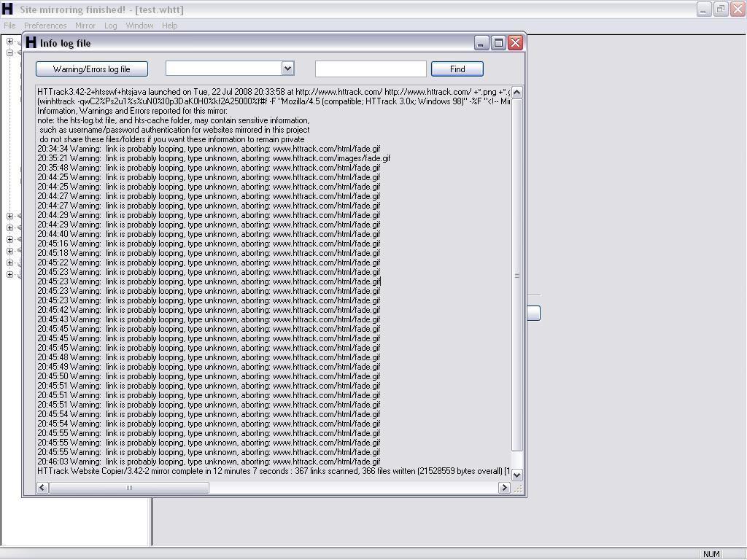Viewport: 747px width, 560px height.
Task: Restore down the main HTTrack window
Action: [721, 9]
